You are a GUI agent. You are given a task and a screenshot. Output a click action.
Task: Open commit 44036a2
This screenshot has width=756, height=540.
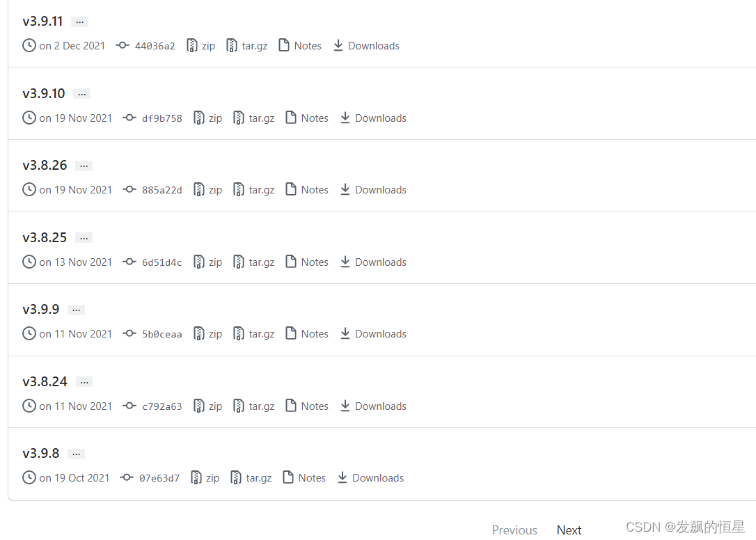(x=155, y=46)
